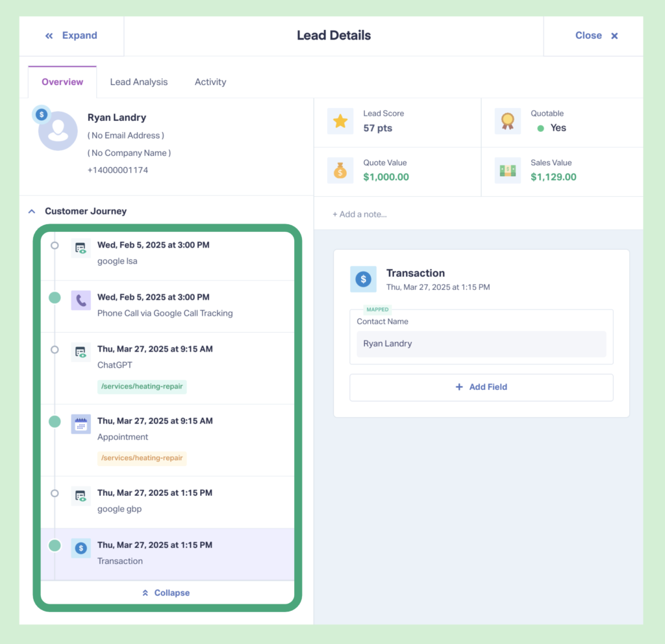Click the Quote Value money bag icon
The width and height of the screenshot is (665, 644).
tap(340, 170)
